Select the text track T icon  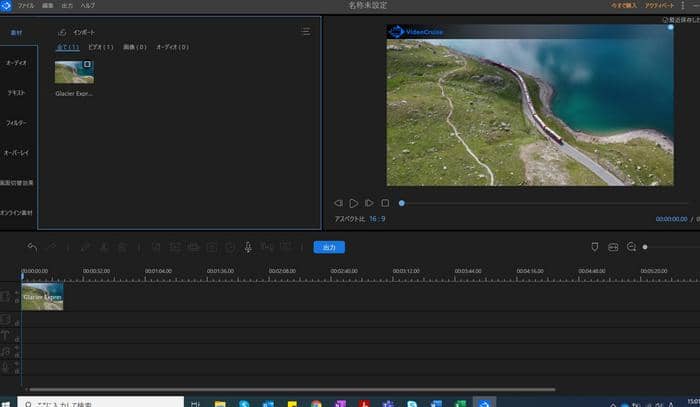(x=5, y=336)
